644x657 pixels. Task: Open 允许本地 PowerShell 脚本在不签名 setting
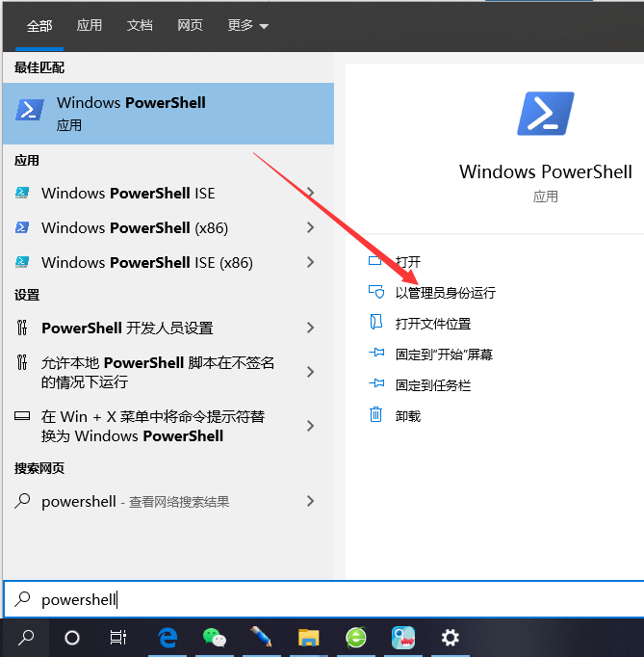168,372
